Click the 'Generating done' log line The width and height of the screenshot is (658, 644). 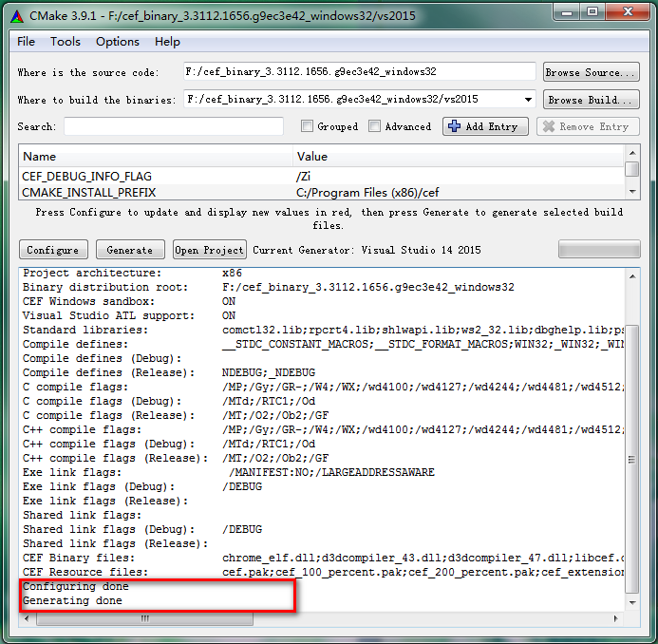click(x=72, y=600)
